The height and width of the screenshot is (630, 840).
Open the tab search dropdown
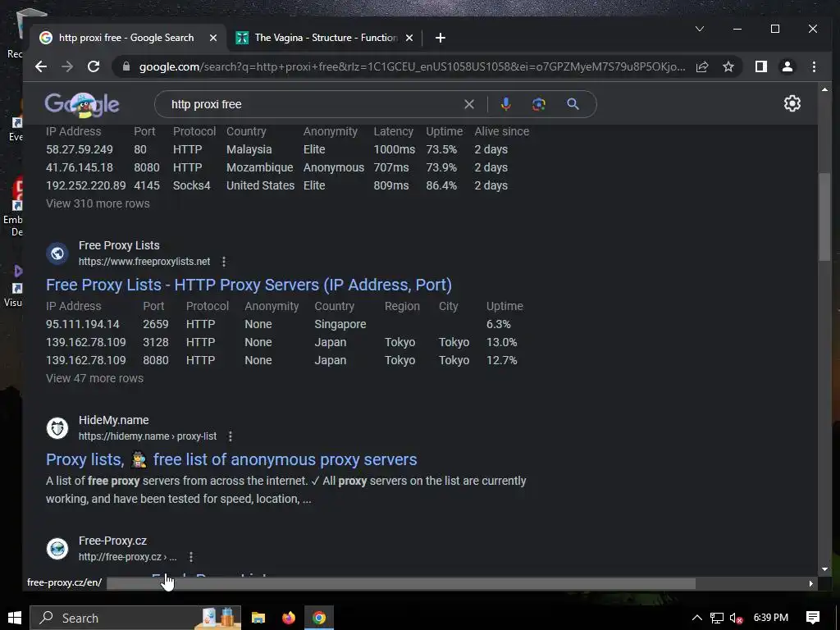coord(699,29)
